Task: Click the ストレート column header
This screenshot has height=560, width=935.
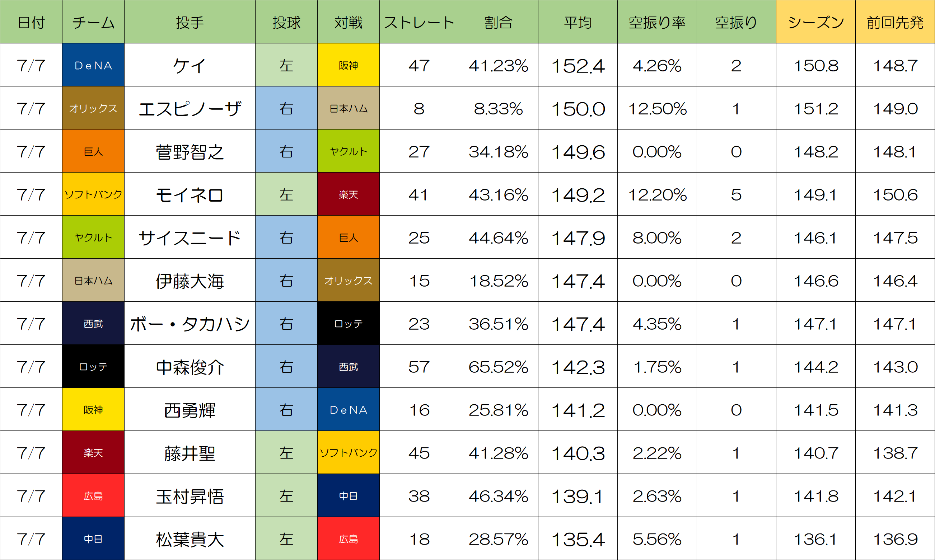Action: pos(419,22)
